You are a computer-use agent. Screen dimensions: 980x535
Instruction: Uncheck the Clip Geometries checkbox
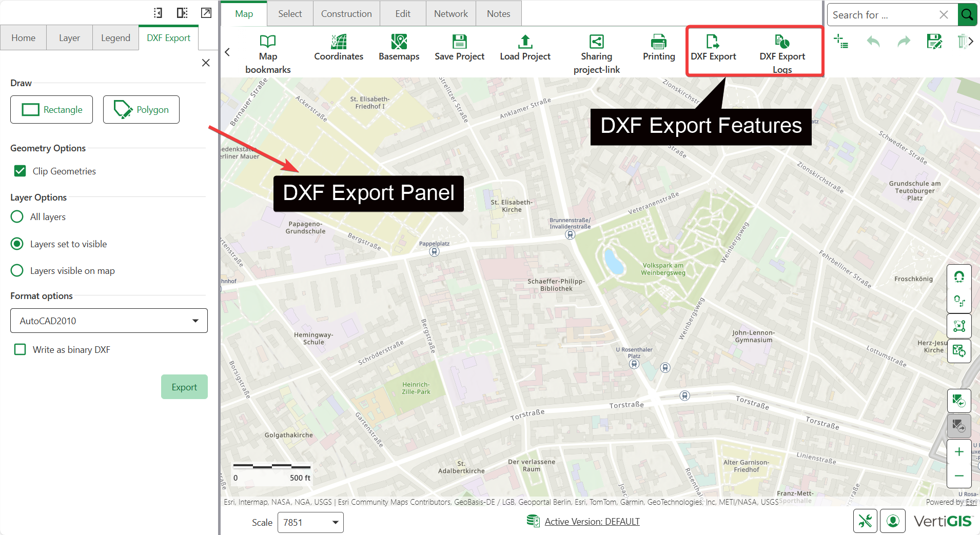coord(20,171)
